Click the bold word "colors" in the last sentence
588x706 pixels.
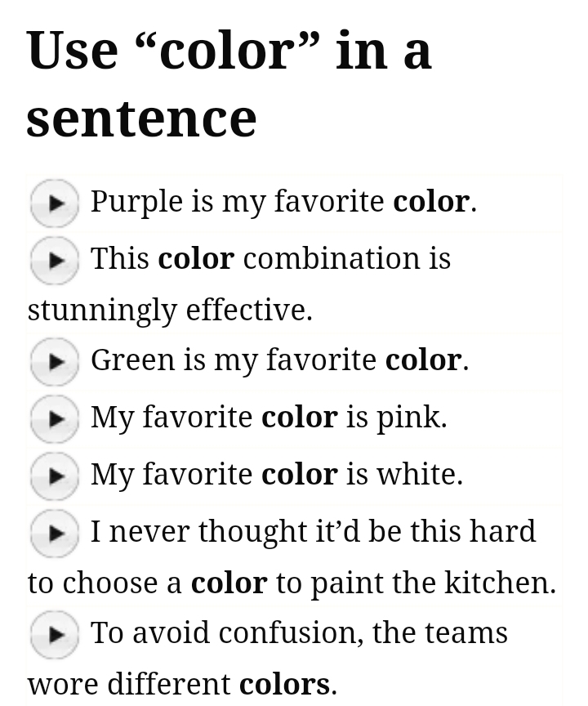coord(284,685)
